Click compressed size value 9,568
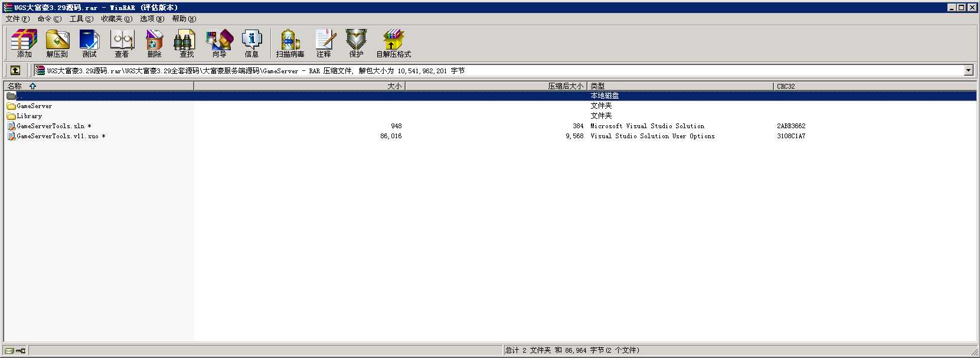The height and width of the screenshot is (358, 980). click(574, 136)
